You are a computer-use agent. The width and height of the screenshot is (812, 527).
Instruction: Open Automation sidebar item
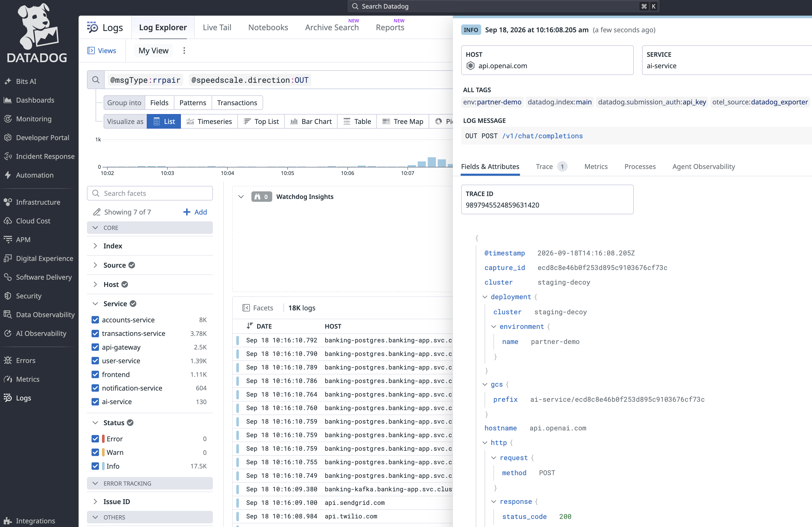(x=29, y=175)
